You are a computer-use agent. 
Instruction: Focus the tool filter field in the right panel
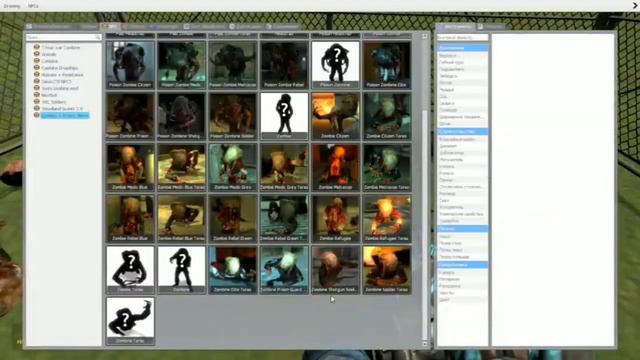[462, 38]
